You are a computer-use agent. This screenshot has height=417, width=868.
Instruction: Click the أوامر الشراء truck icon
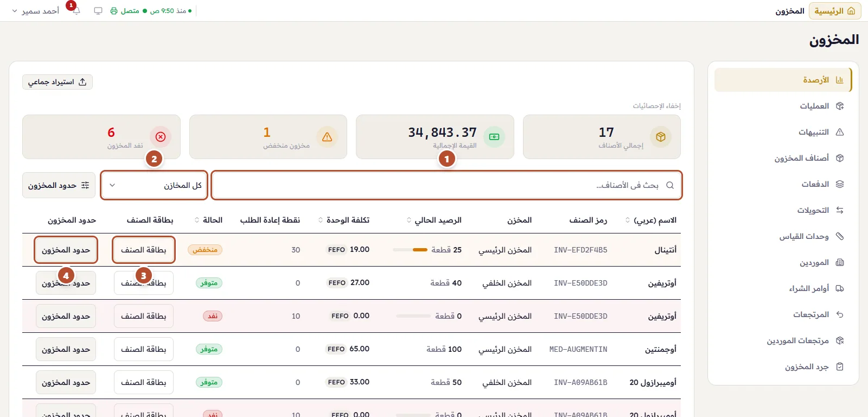point(840,288)
